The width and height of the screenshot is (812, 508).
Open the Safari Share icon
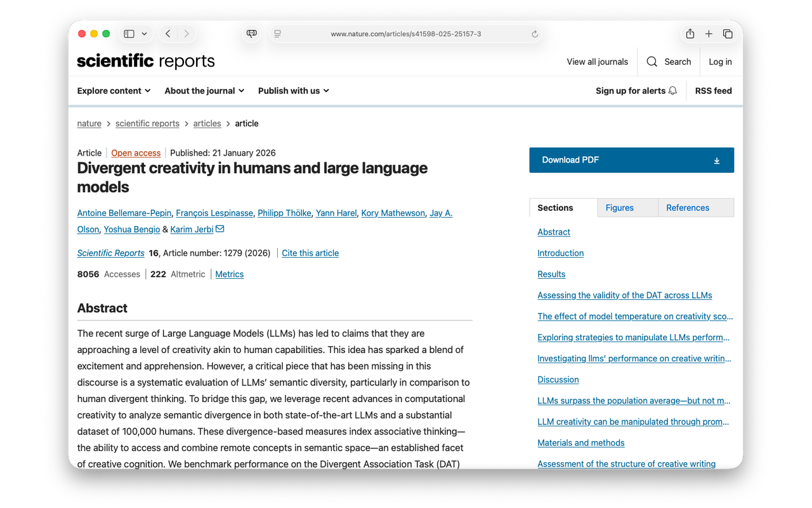[690, 34]
